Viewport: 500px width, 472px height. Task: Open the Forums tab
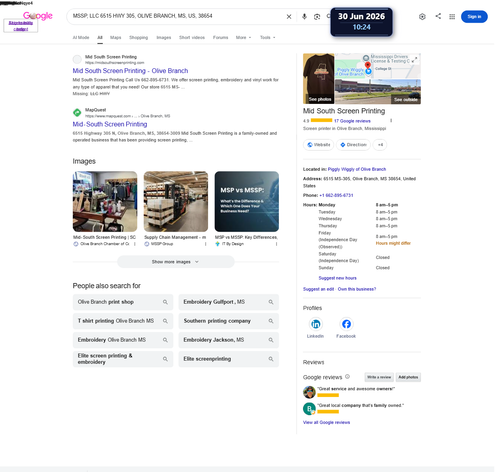click(x=220, y=38)
